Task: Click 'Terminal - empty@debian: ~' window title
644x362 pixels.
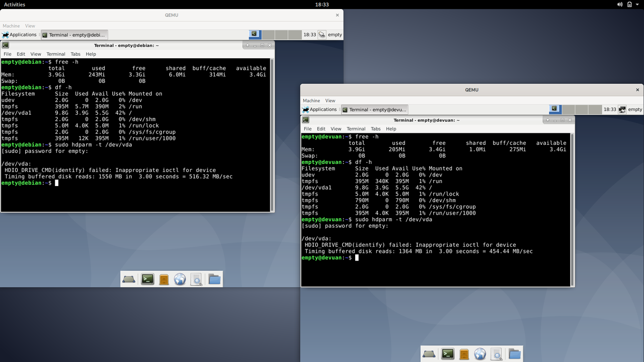Action: click(x=126, y=45)
